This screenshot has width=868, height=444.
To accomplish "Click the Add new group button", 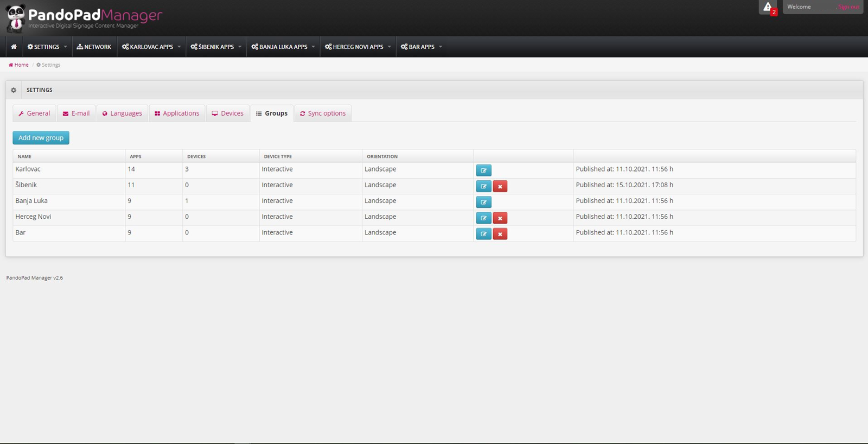I will [x=41, y=138].
